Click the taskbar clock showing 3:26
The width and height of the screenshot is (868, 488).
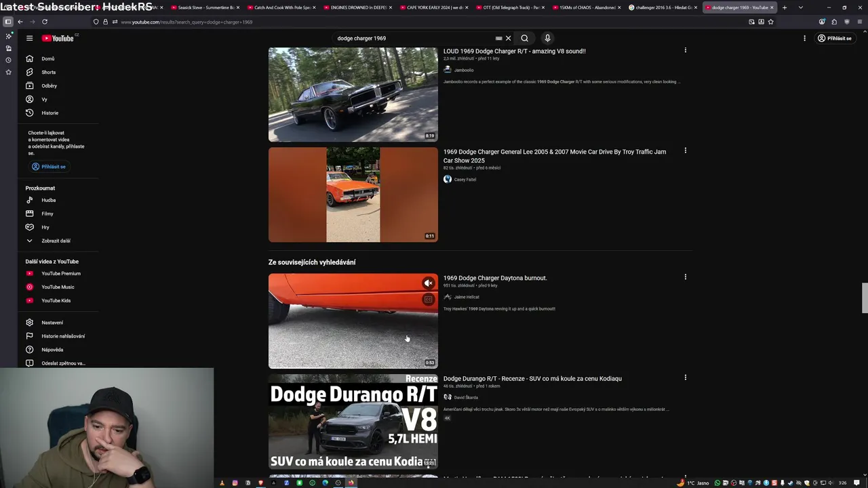coord(842,483)
